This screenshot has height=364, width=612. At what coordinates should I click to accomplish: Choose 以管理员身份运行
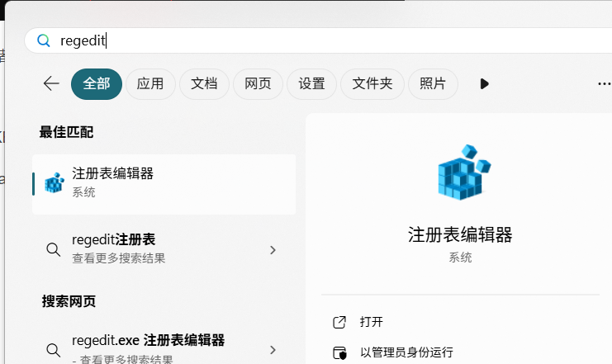click(406, 352)
